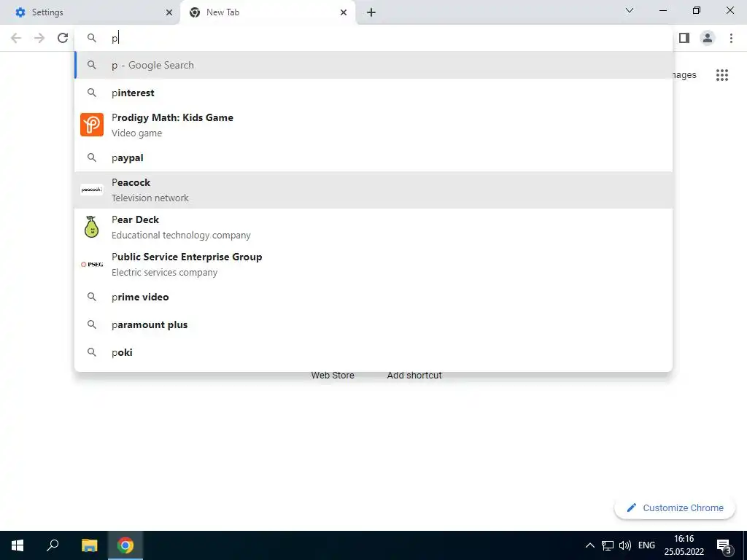Select Public Service Enterprise Group suggestion

pos(373,264)
